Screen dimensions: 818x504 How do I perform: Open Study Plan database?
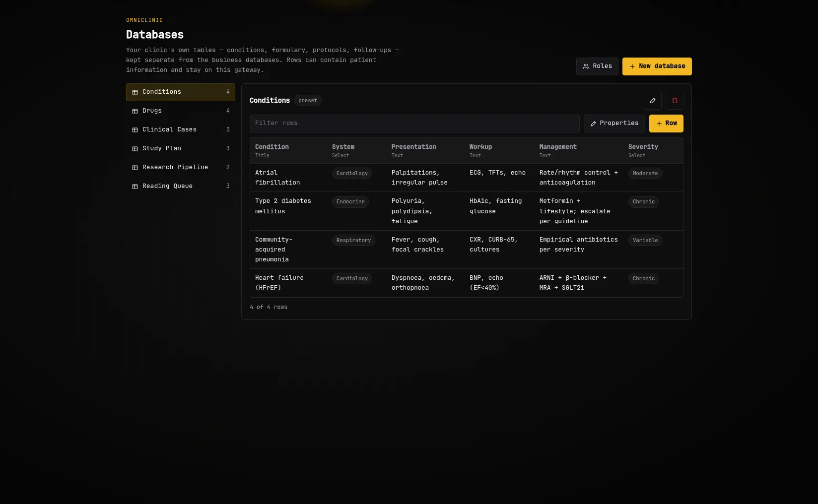[180, 149]
